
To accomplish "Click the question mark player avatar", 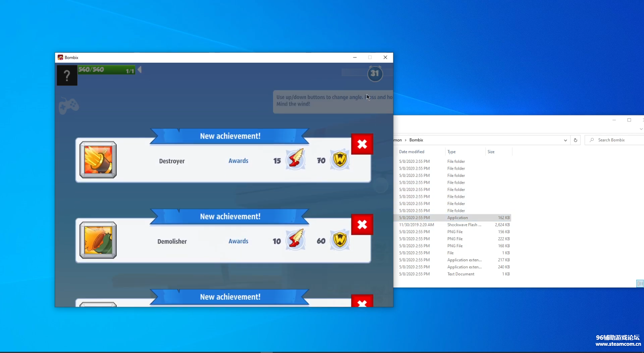I will [x=67, y=75].
